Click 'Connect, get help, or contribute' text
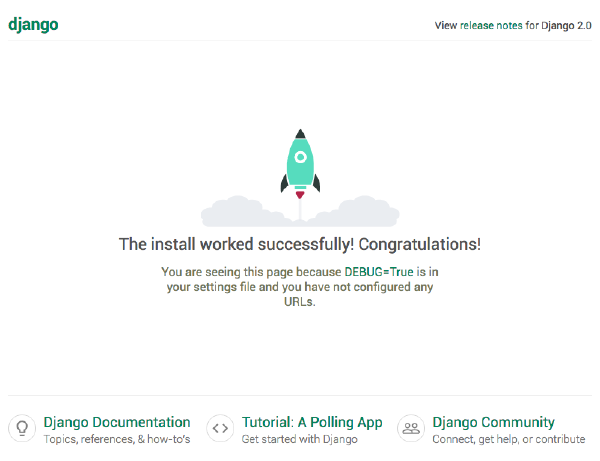Viewport: 600px width, 461px height. pyautogui.click(x=509, y=439)
